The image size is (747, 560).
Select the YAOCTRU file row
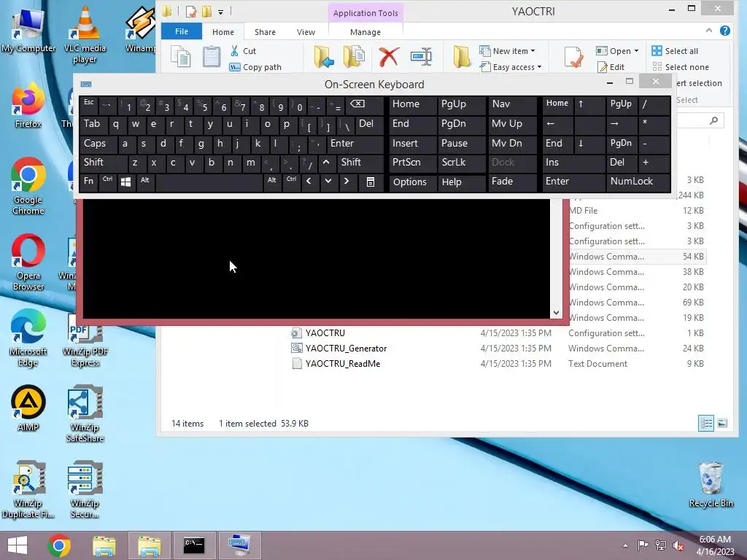click(498, 332)
